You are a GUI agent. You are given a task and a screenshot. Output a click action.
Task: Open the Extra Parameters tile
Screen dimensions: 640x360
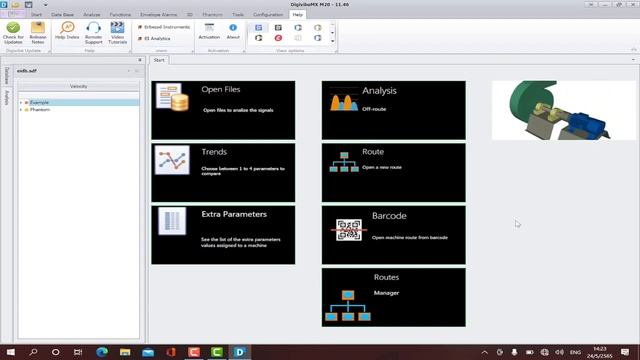(223, 235)
